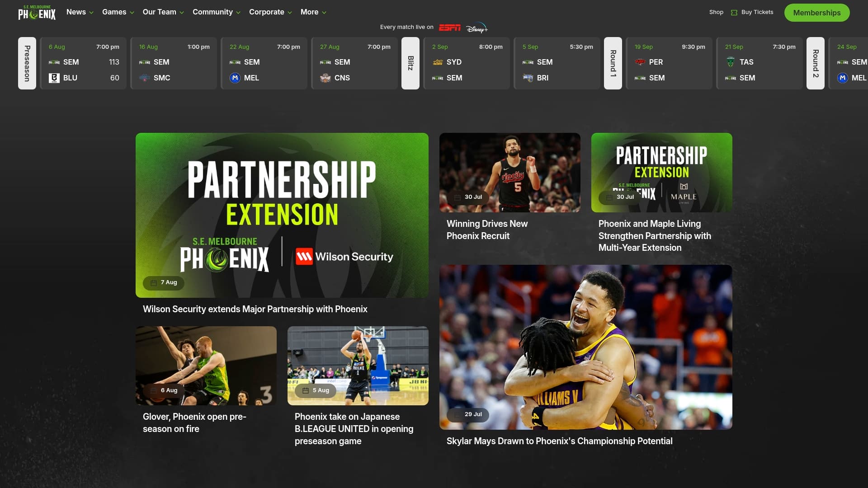Click CNS team logo in 27 Aug game
Viewport: 868px width, 488px height.
click(325, 78)
